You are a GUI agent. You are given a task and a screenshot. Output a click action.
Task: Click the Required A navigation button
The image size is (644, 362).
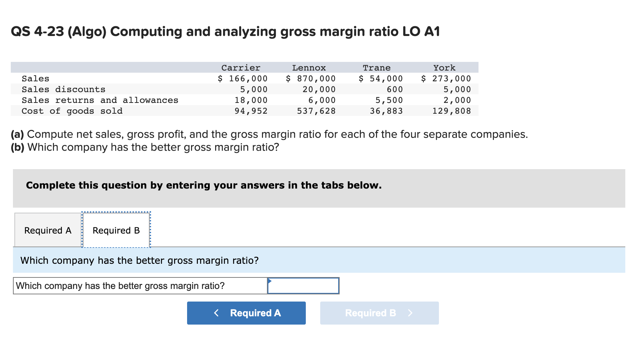[246, 313]
